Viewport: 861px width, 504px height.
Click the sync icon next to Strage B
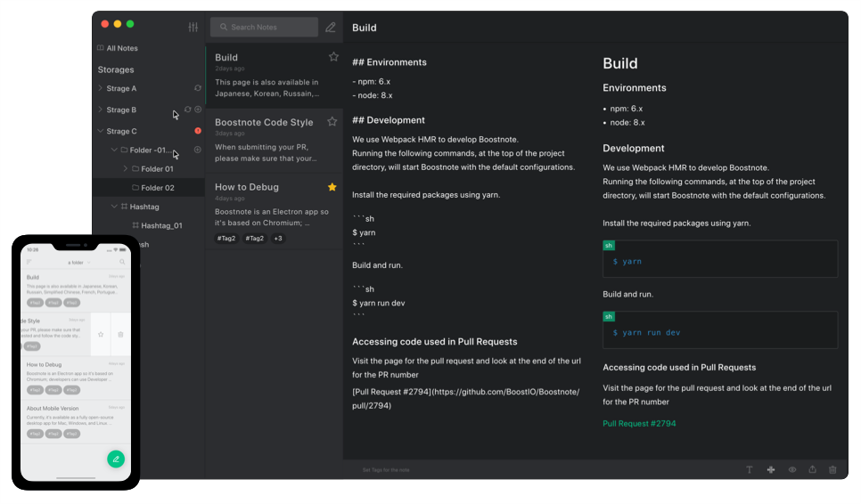(188, 110)
